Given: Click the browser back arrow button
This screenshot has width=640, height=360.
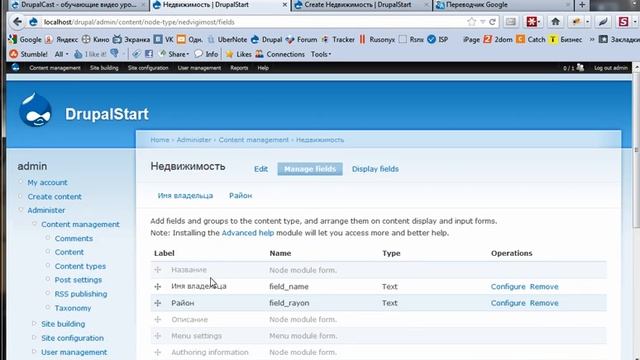Looking at the screenshot, I should [17, 22].
